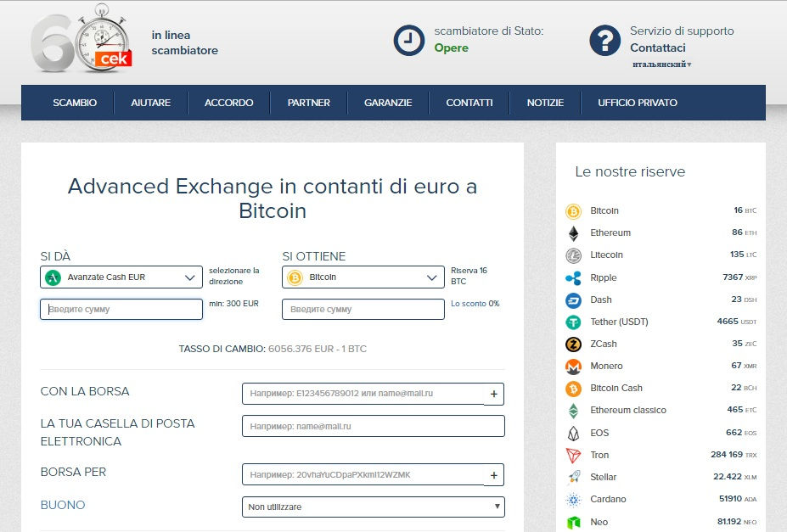Click the Ripple reserve value 7367 XRP
Viewport: 787px width, 532px height.
point(739,277)
